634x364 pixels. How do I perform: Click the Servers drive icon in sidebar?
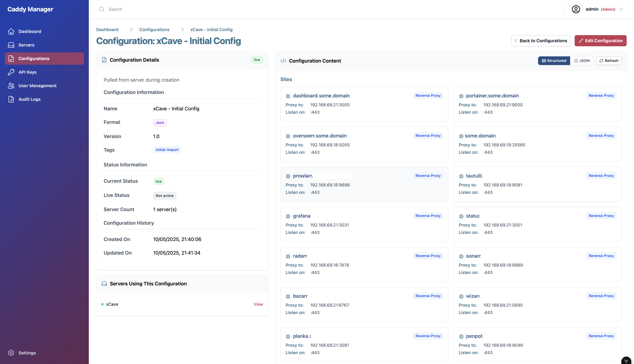coord(11,45)
